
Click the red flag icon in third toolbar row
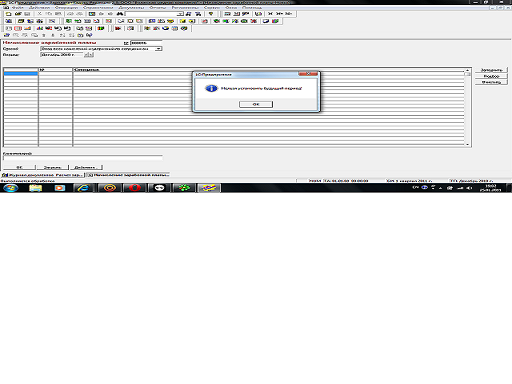(x=118, y=28)
